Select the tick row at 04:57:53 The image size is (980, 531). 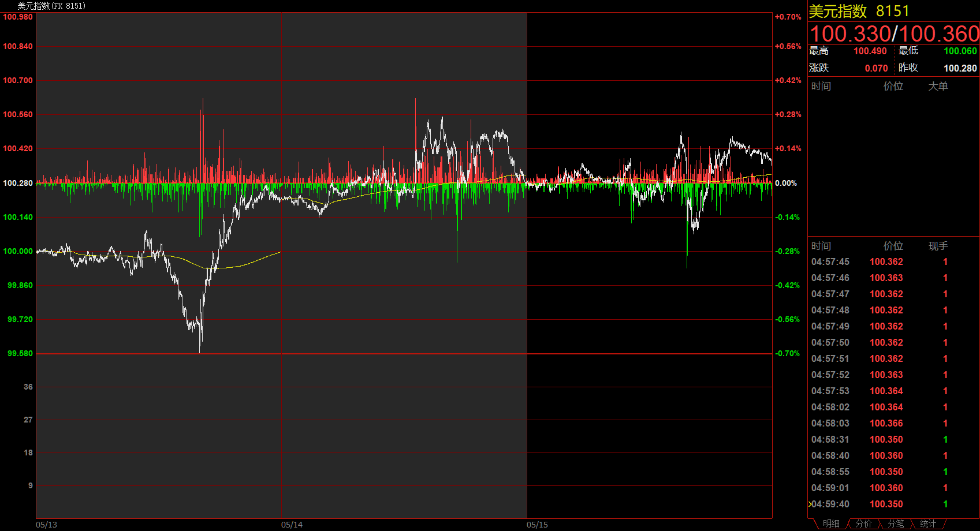click(x=893, y=391)
